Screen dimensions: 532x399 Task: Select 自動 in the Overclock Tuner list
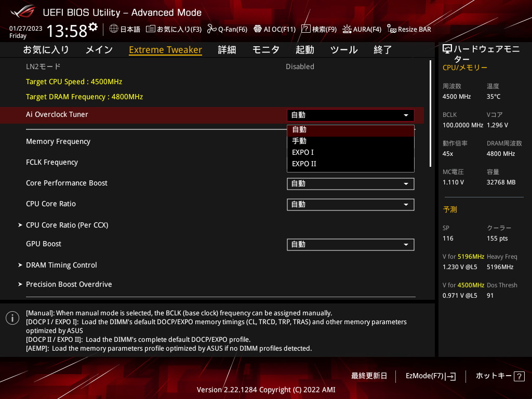pos(351,129)
